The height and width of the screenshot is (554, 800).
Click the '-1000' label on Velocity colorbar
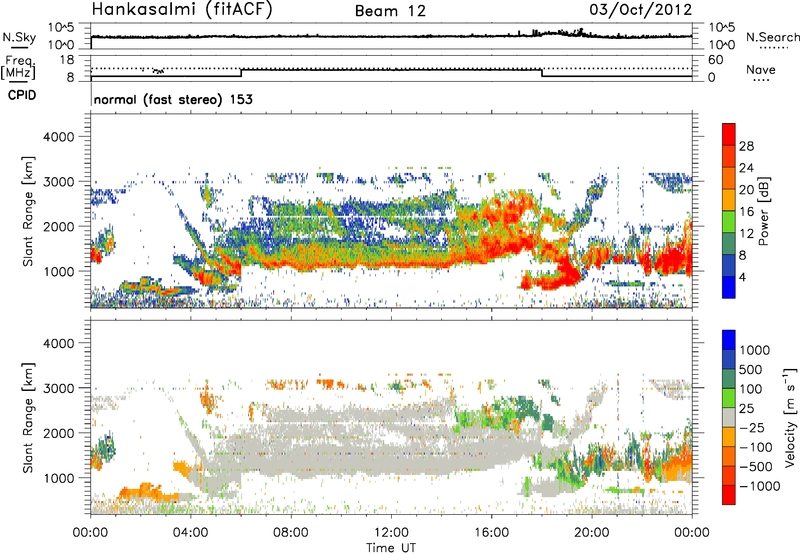coord(759,486)
